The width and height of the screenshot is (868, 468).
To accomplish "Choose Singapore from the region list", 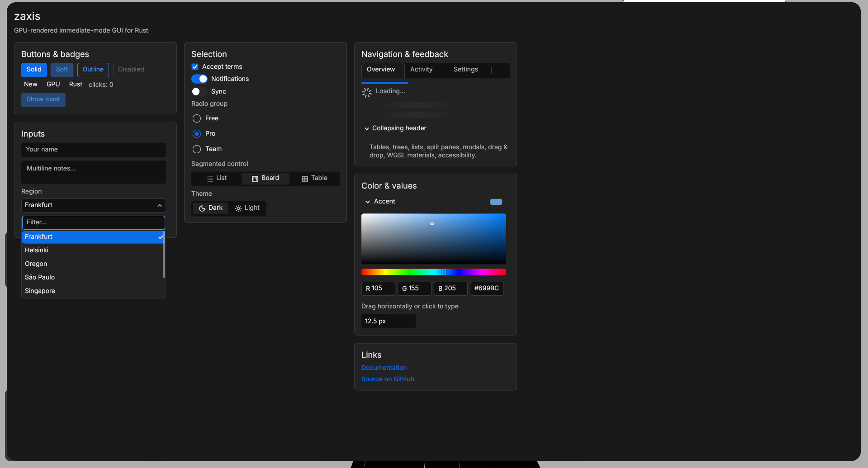I will coord(93,291).
